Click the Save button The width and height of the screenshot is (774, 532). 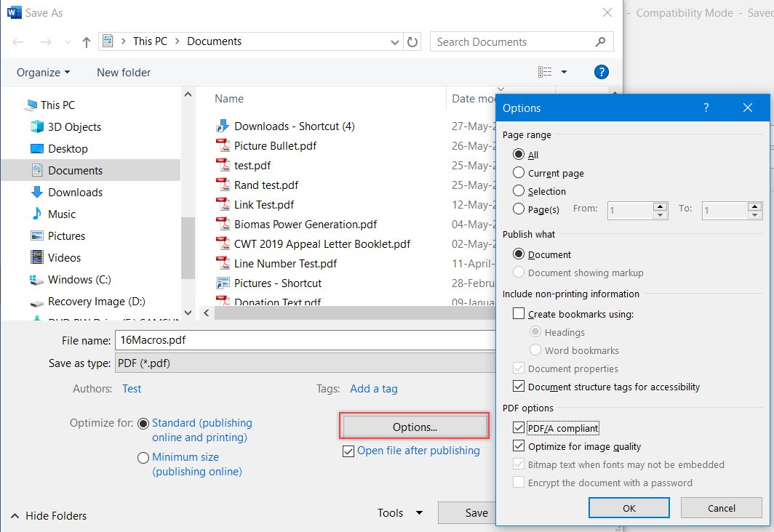(x=467, y=513)
